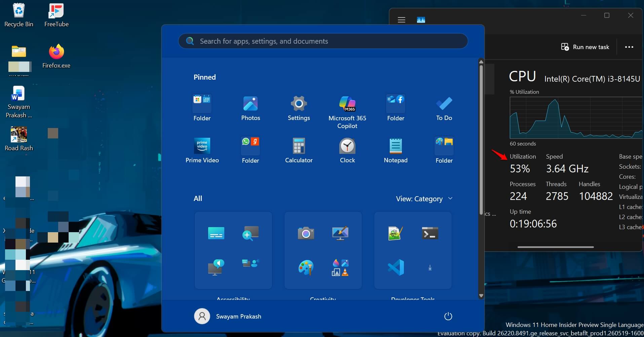Launch Magnifier from Accessibility group
The image size is (644, 337).
(251, 233)
